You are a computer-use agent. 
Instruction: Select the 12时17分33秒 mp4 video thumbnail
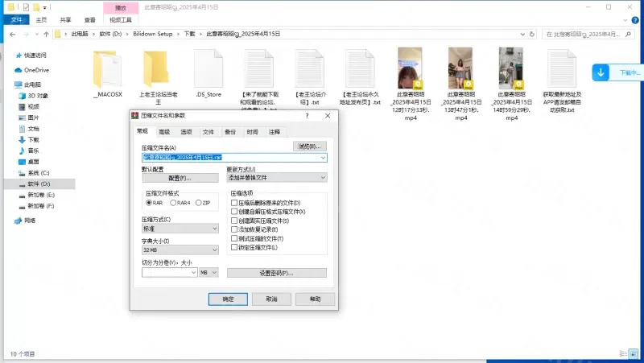pyautogui.click(x=410, y=68)
